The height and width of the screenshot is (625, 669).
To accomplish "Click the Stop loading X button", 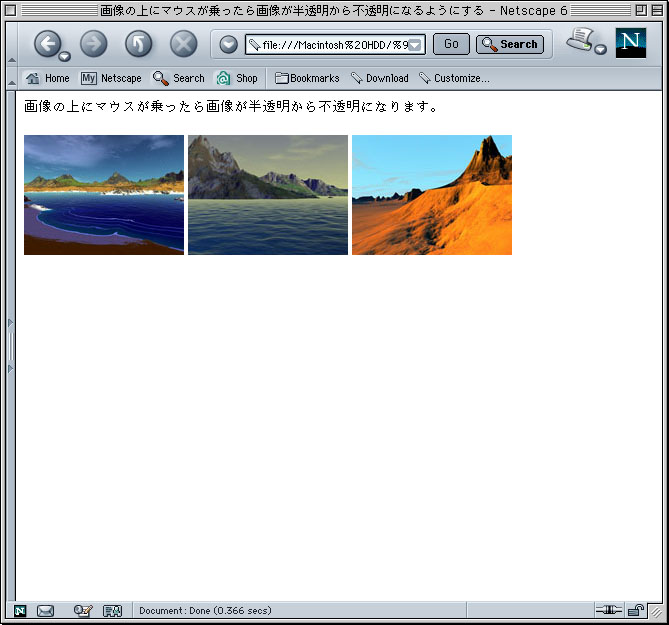I will 183,44.
